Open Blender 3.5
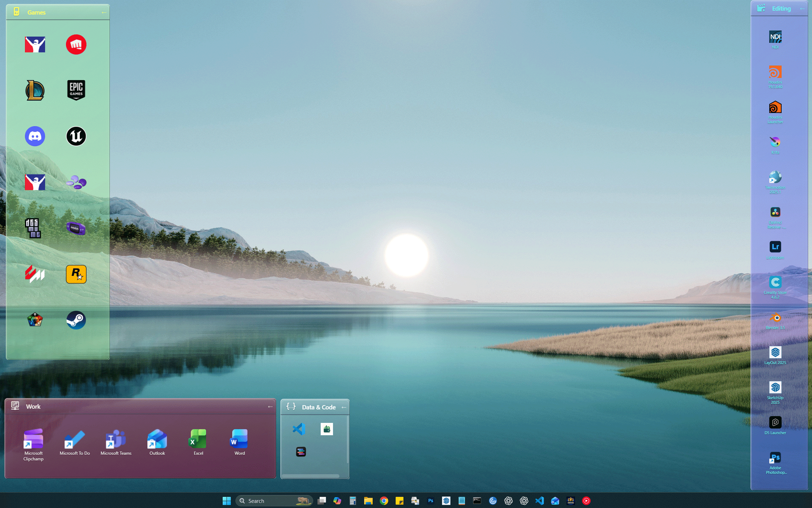The width and height of the screenshot is (812, 508). pos(775,321)
